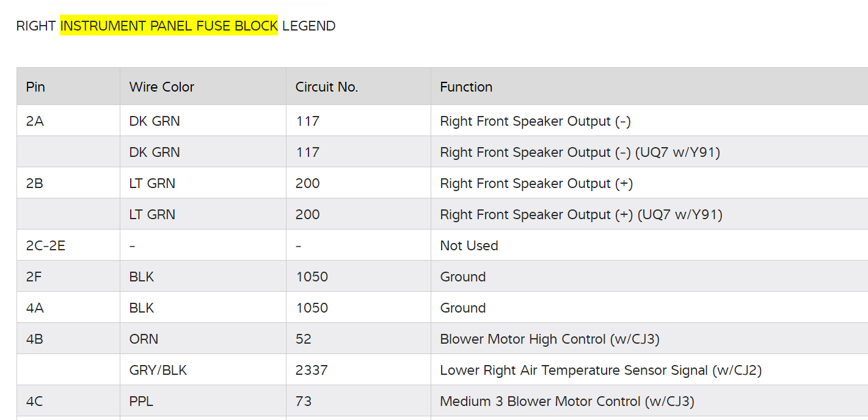Select the Not Used function cell

469,245
